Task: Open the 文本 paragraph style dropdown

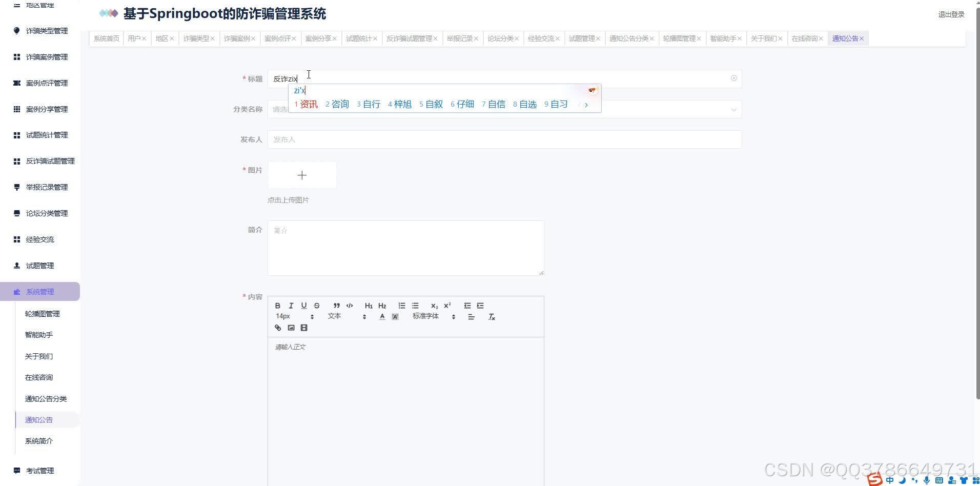Action: click(347, 317)
